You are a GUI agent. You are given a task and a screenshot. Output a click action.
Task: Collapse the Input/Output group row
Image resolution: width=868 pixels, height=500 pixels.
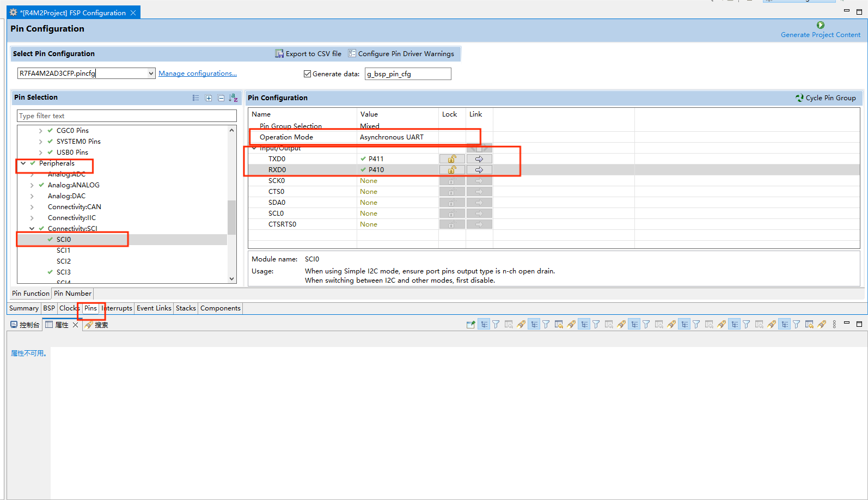pyautogui.click(x=254, y=148)
